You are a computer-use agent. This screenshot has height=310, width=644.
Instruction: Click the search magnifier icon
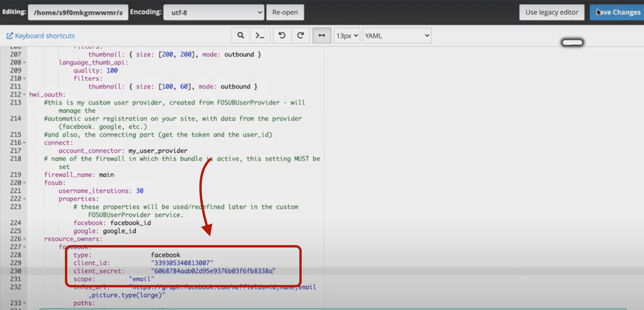[x=241, y=35]
